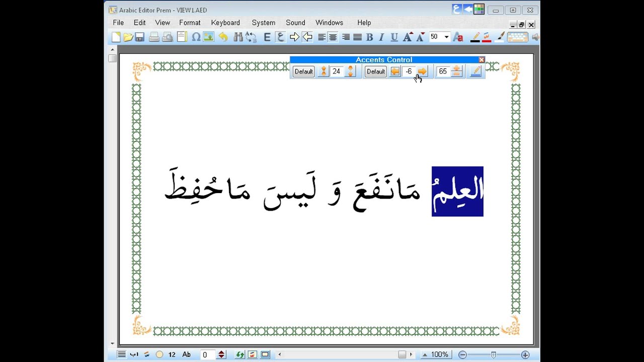Open Find using binoculars icon
This screenshot has width=644, height=362.
click(238, 37)
